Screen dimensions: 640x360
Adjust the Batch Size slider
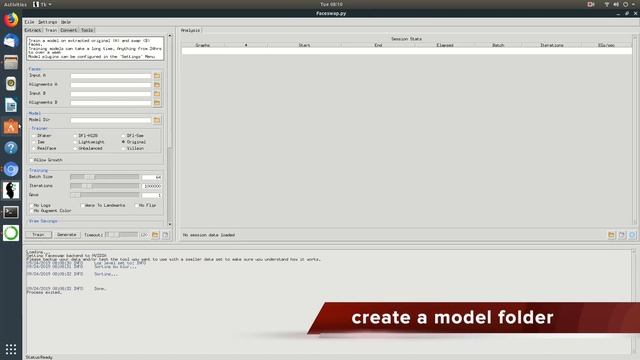[x=104, y=177]
